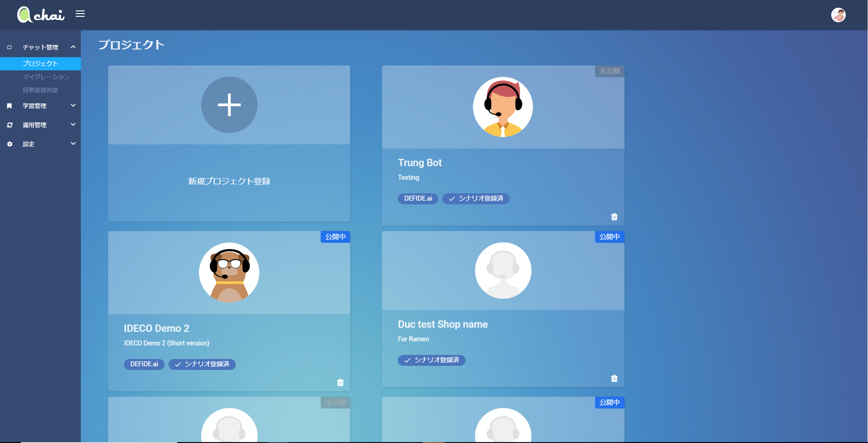Click 公開中 badge on IDECO Demo 2
This screenshot has width=868, height=443.
click(335, 236)
